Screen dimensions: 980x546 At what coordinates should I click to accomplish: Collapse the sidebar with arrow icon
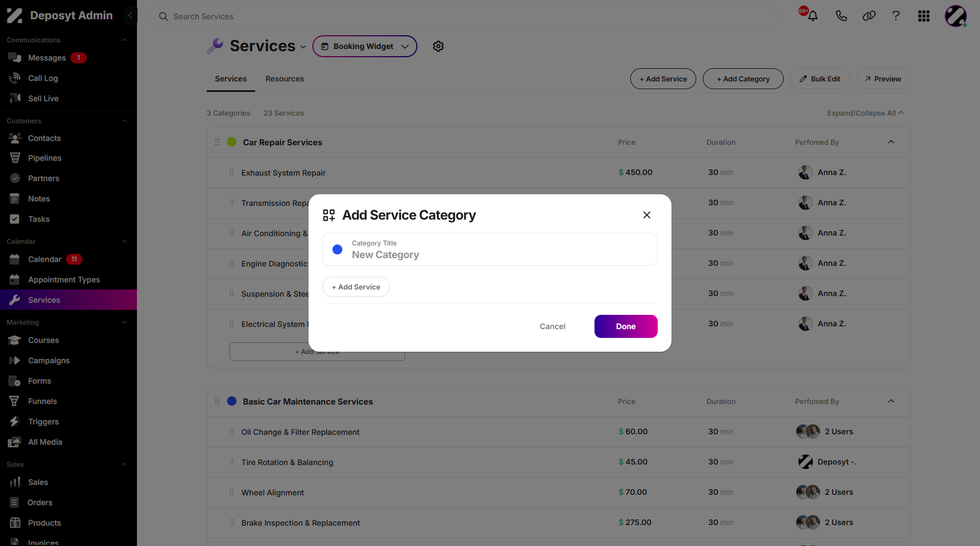[130, 15]
